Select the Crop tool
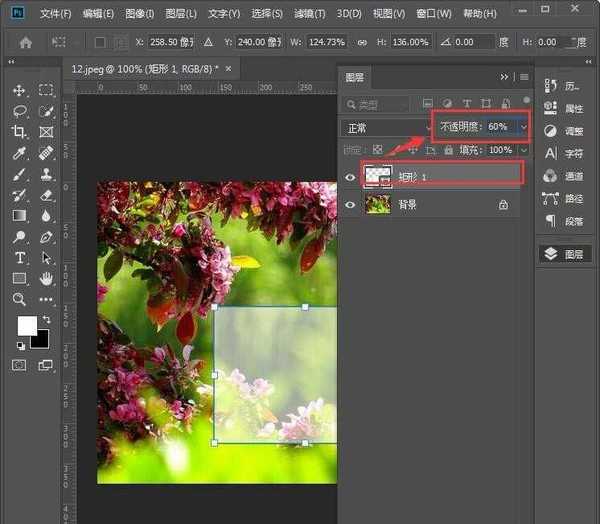Viewport: 600px width, 524px height. 20,132
